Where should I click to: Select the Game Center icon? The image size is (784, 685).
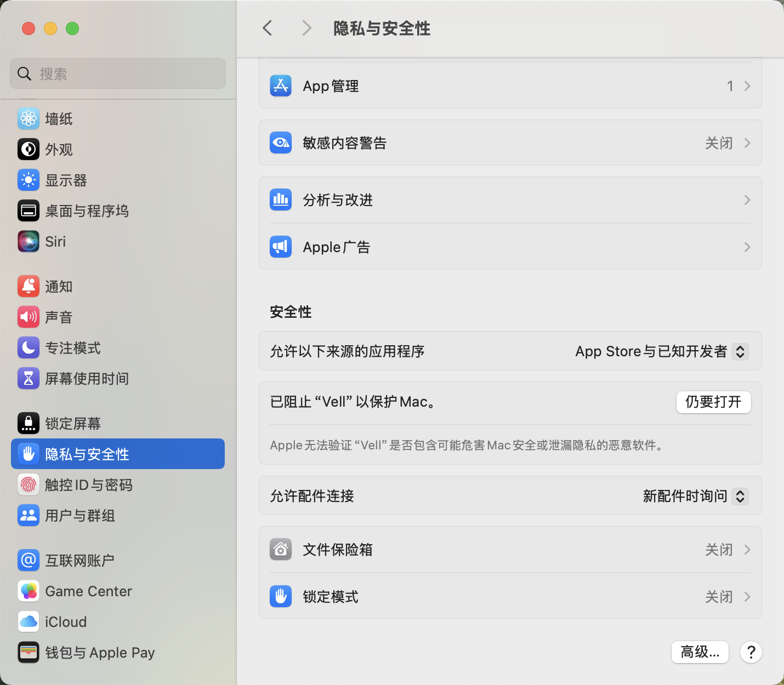coord(29,591)
